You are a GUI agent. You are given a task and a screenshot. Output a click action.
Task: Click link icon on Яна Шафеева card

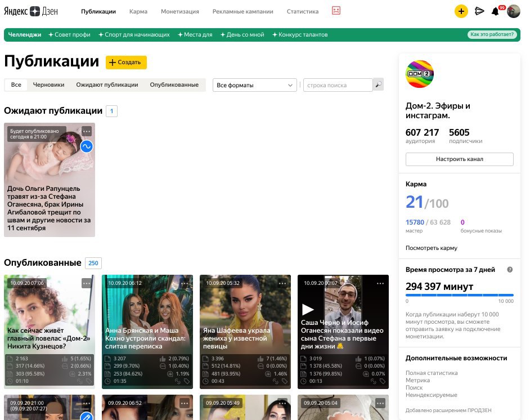276,381
